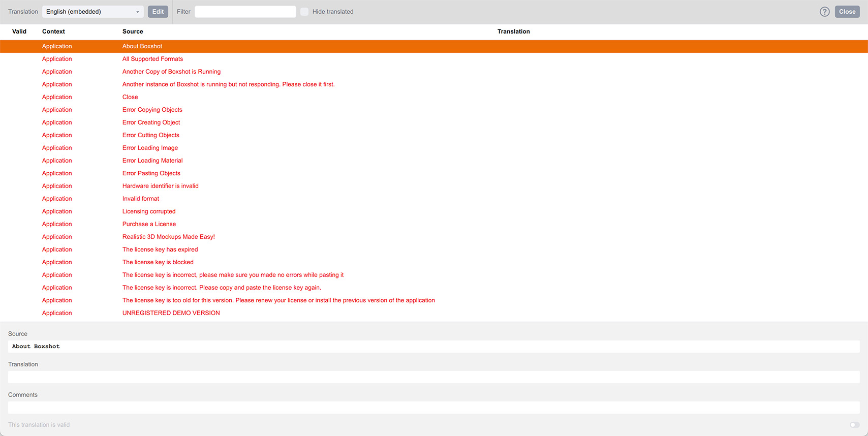868x436 pixels.
Task: Select the 'All Supported Formats' row
Action: [x=152, y=59]
